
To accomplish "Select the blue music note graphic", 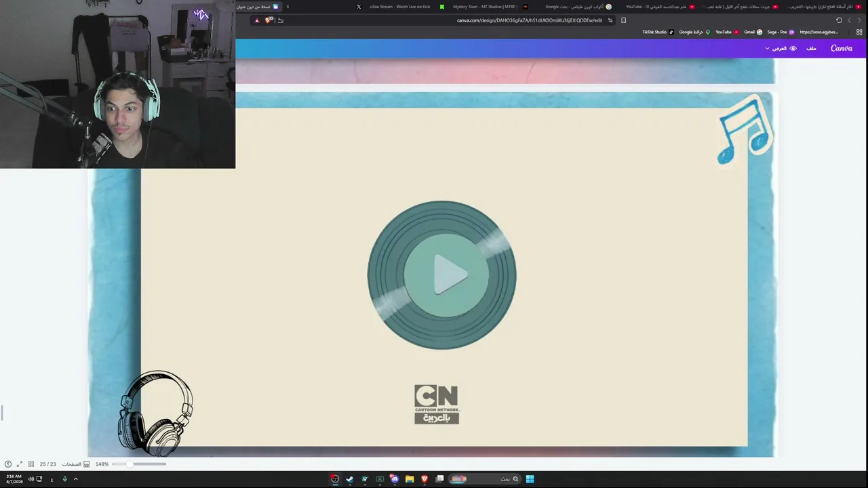I will 745,131.
